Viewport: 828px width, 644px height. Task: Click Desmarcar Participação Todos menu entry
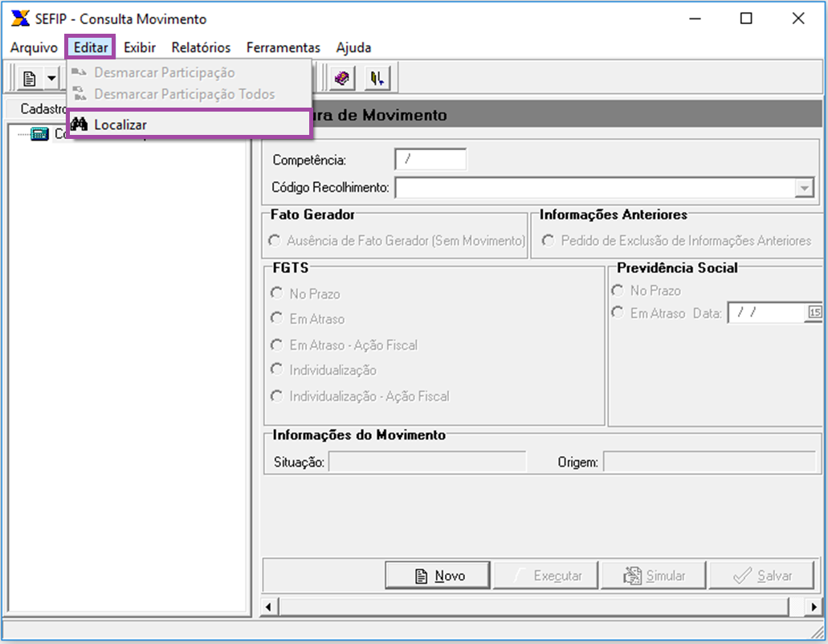pyautogui.click(x=189, y=94)
